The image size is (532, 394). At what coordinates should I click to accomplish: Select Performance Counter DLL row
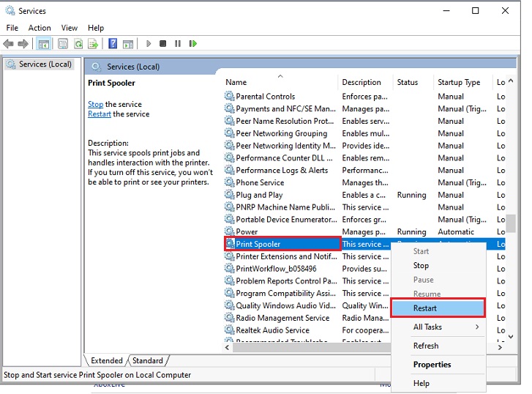pyautogui.click(x=364, y=158)
